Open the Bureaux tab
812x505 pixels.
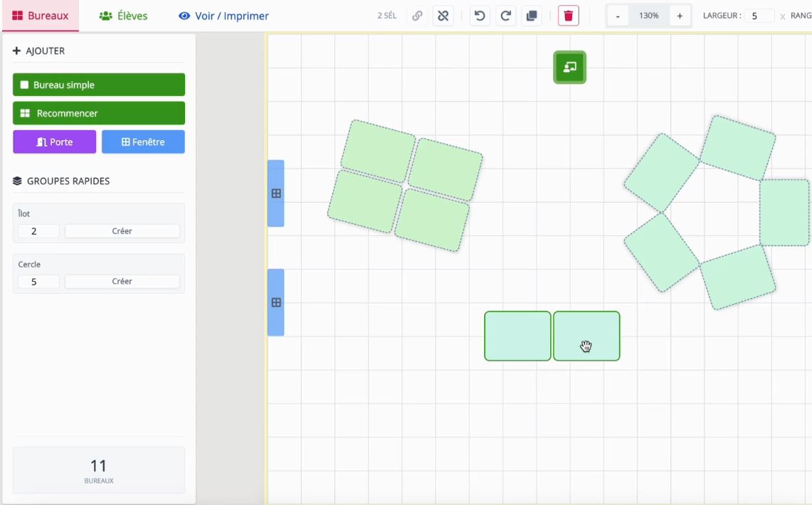pyautogui.click(x=41, y=16)
